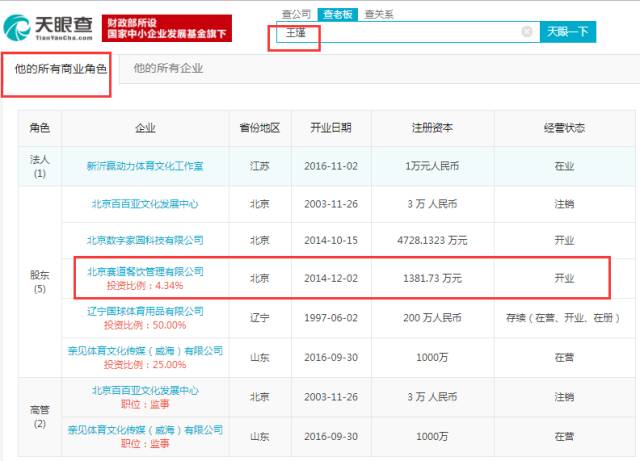Focus the search input containing 王瑾
640x461 pixels.
click(x=408, y=32)
